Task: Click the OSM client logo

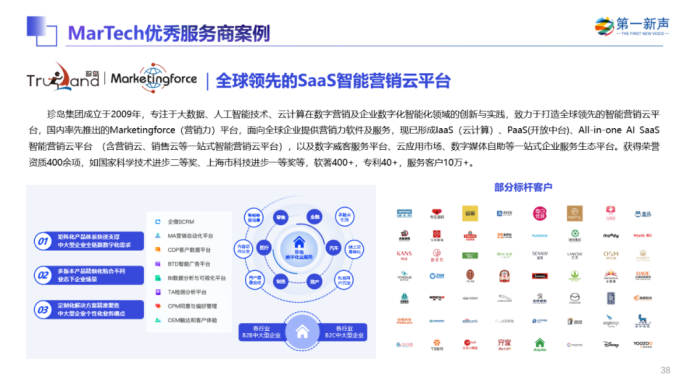Action: (x=611, y=255)
